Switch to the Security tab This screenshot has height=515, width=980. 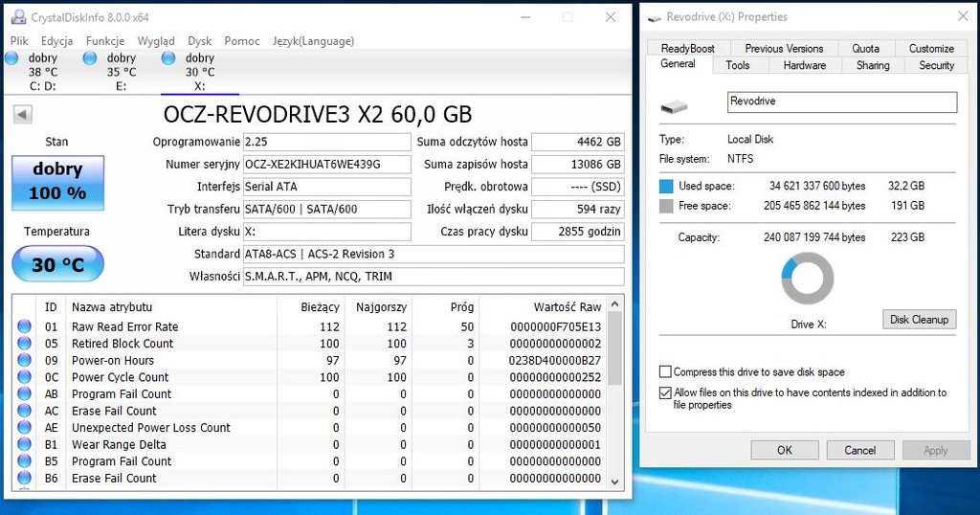pos(936,65)
